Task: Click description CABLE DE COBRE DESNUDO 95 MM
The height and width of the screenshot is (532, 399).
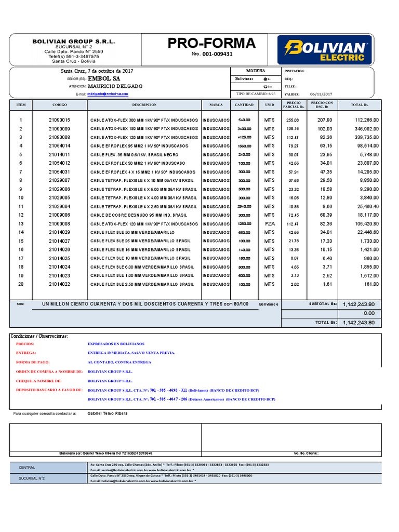Action: click(138, 215)
